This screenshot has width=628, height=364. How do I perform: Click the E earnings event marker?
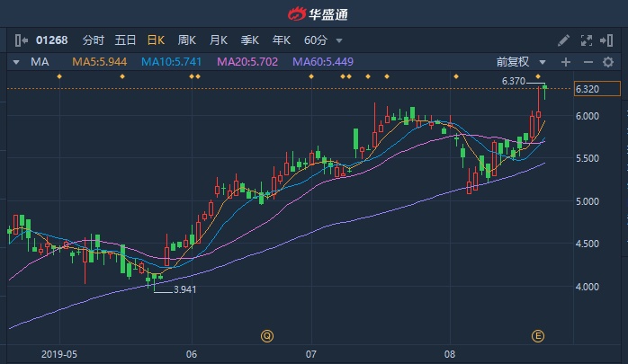538,336
